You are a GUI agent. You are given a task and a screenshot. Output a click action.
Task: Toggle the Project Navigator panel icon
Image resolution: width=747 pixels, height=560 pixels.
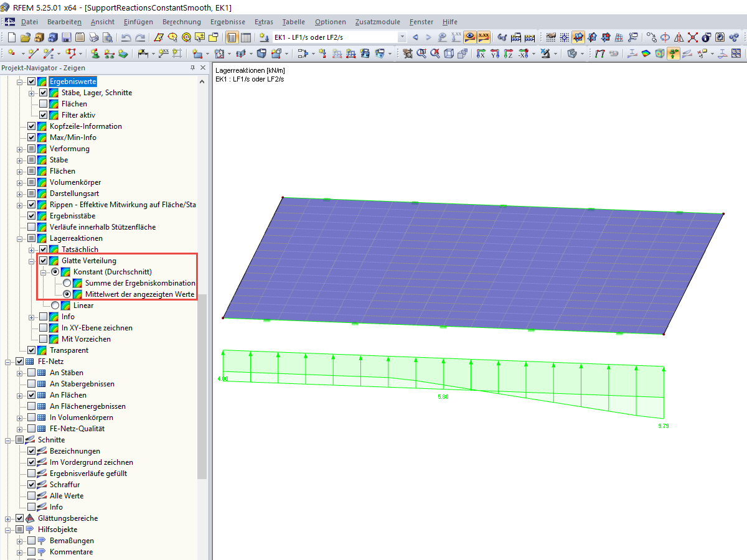click(232, 37)
